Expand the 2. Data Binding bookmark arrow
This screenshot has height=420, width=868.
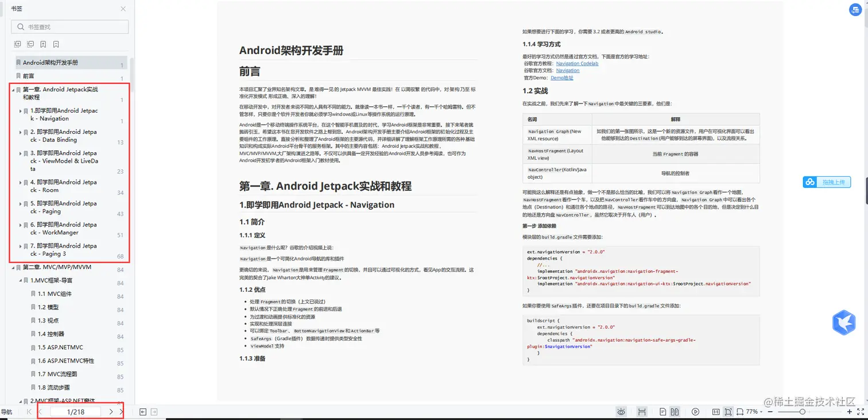21,132
